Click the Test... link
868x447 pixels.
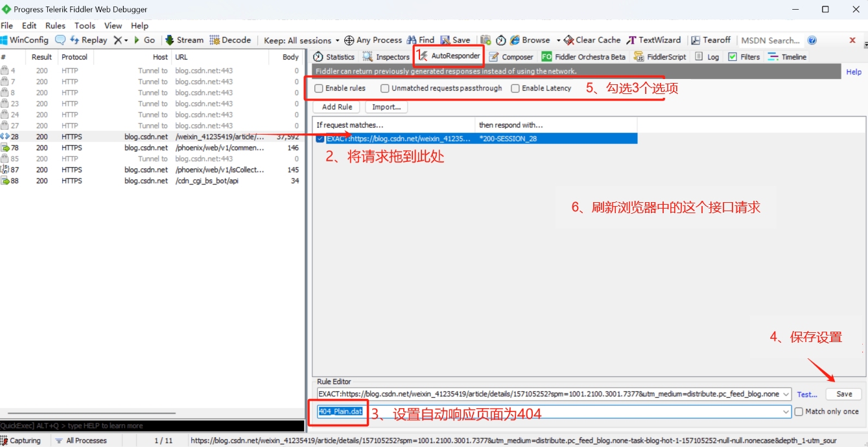click(x=807, y=394)
